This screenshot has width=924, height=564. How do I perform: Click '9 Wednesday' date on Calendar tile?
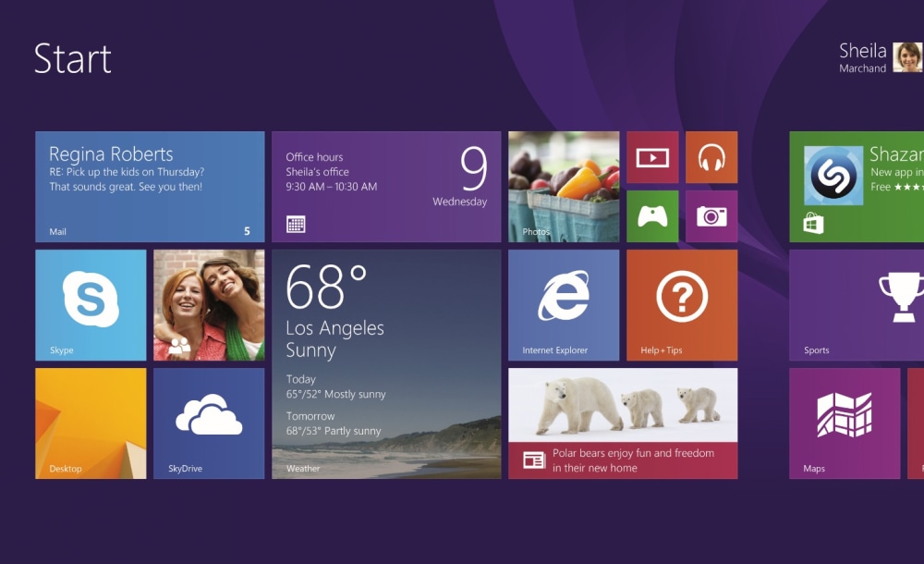tap(460, 176)
